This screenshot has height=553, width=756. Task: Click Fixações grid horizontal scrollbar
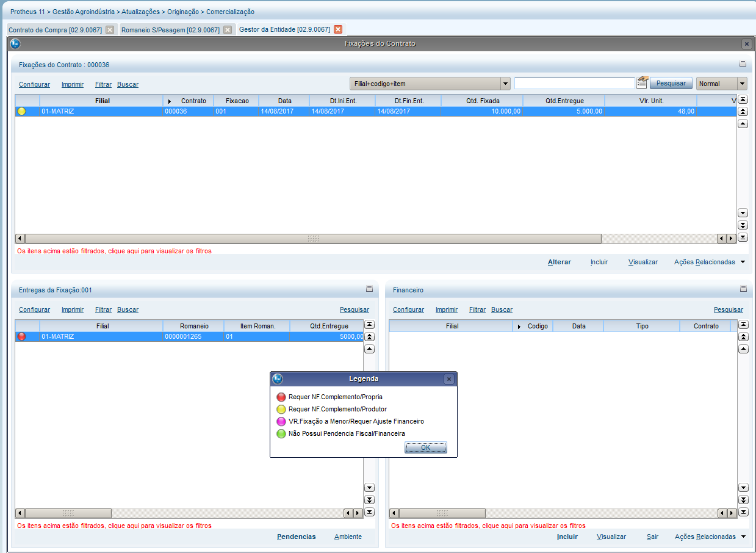313,239
